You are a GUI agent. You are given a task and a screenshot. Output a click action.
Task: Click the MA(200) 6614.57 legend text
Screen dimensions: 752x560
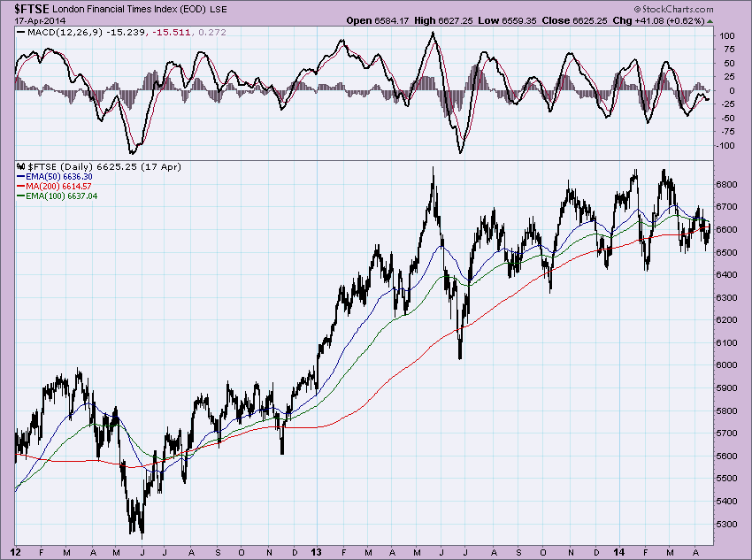pos(58,186)
